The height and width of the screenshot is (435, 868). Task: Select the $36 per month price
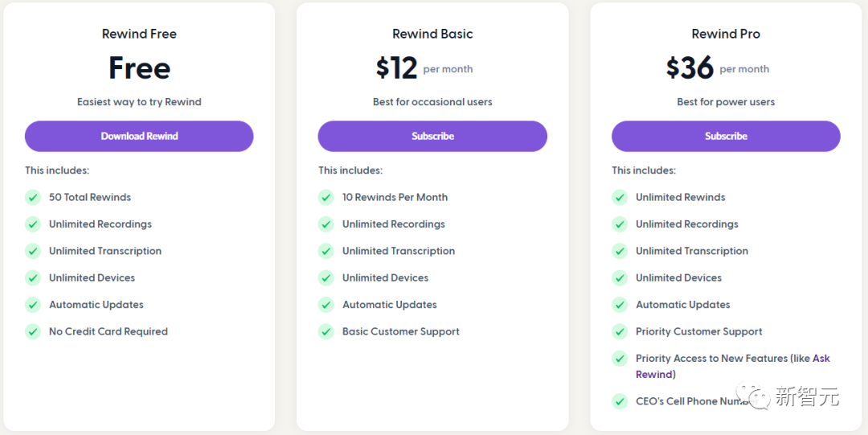[x=718, y=68]
